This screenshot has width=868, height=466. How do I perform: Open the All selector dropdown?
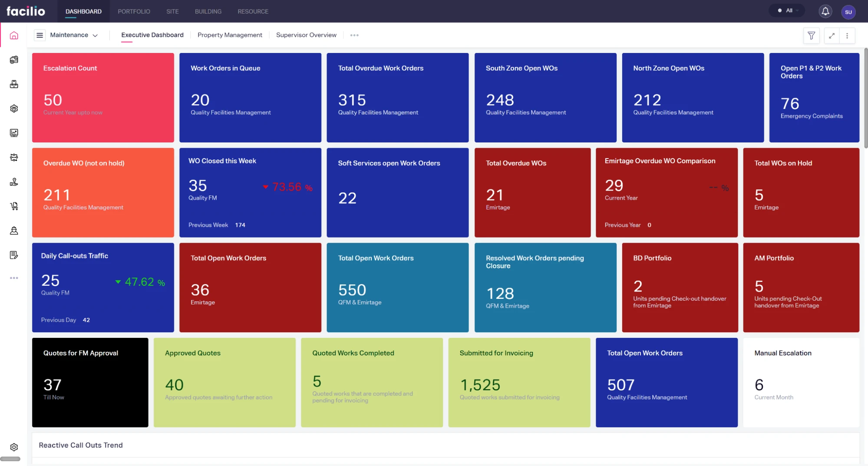tap(788, 10)
